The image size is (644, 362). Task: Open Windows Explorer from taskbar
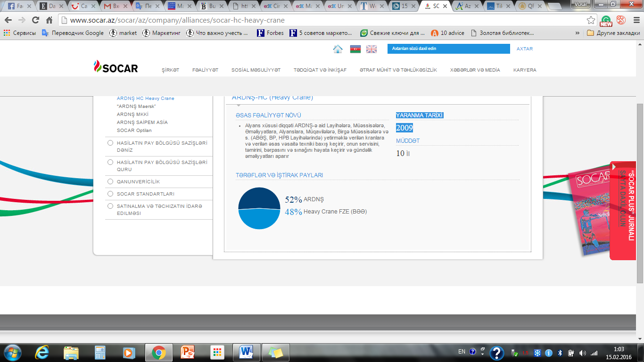point(71,353)
